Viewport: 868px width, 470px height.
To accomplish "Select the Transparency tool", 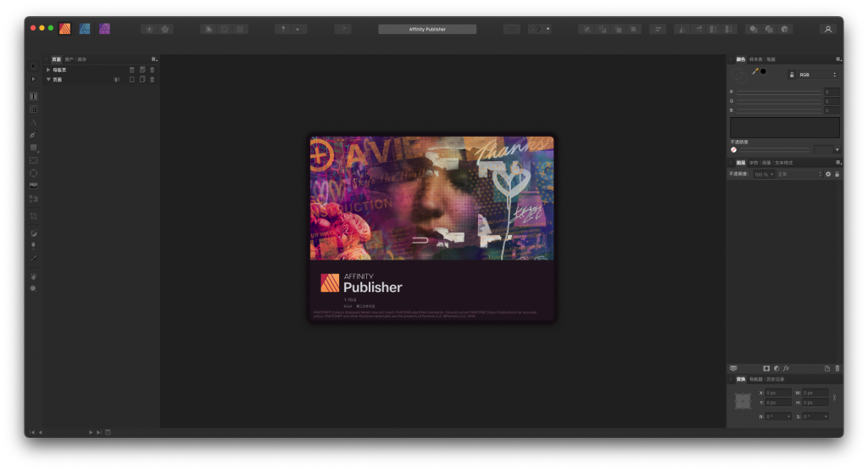I will pos(33,245).
